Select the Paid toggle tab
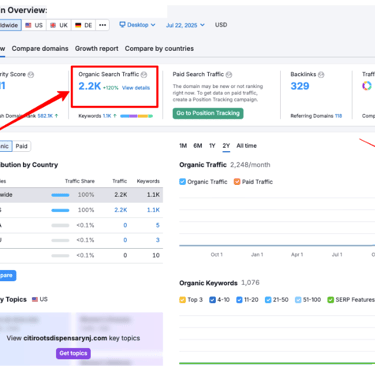 pos(22,146)
